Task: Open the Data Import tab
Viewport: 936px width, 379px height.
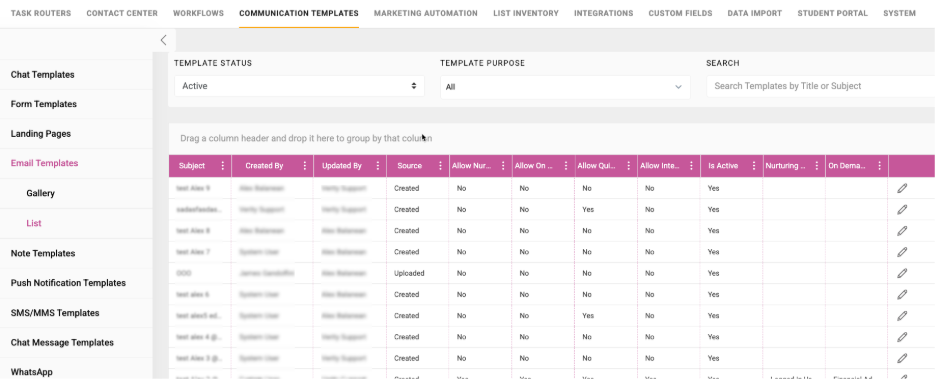Action: pyautogui.click(x=755, y=13)
